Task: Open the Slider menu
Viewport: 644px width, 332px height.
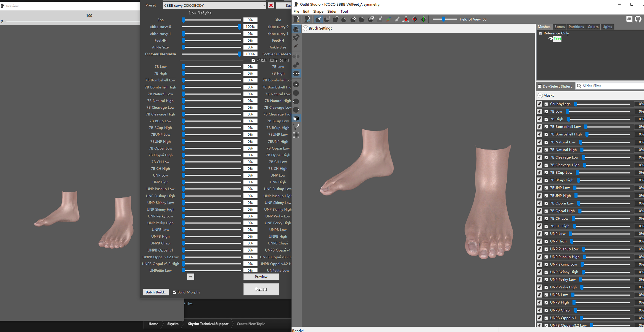Action: coord(332,11)
